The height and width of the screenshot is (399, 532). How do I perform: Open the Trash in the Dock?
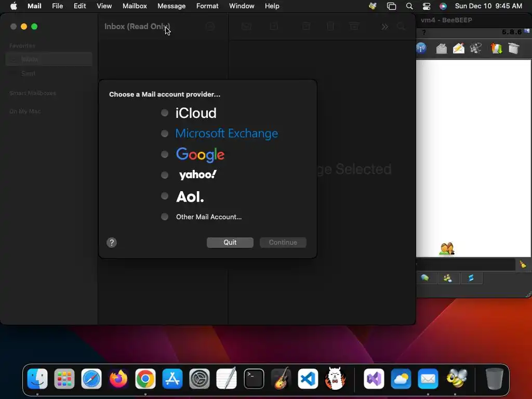(494, 379)
